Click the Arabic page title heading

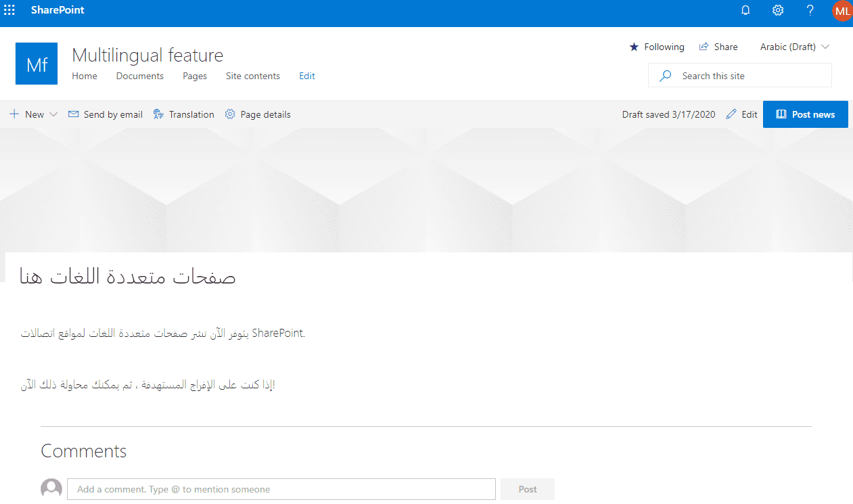click(x=128, y=277)
